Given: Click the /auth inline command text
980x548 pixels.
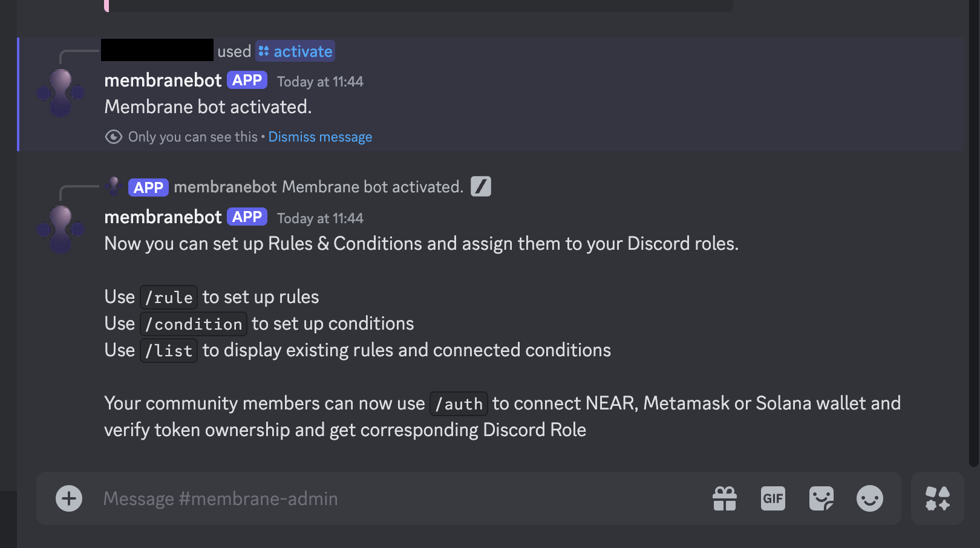Looking at the screenshot, I should pos(459,404).
